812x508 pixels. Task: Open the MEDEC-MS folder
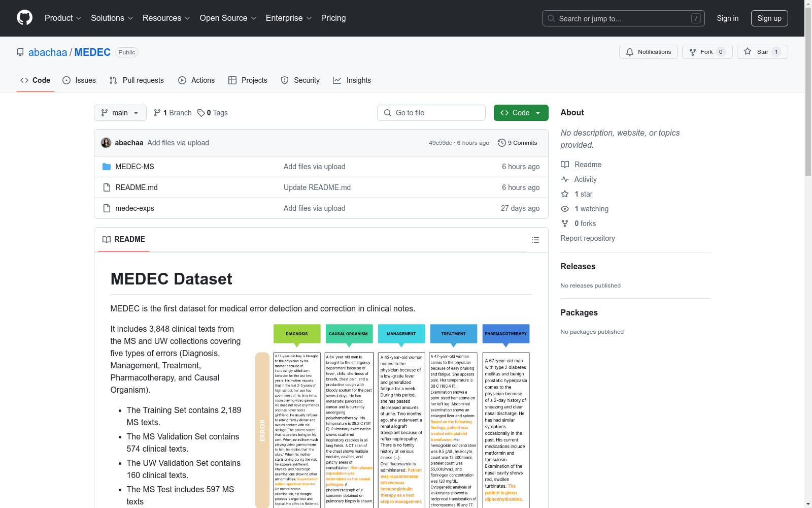coord(134,167)
